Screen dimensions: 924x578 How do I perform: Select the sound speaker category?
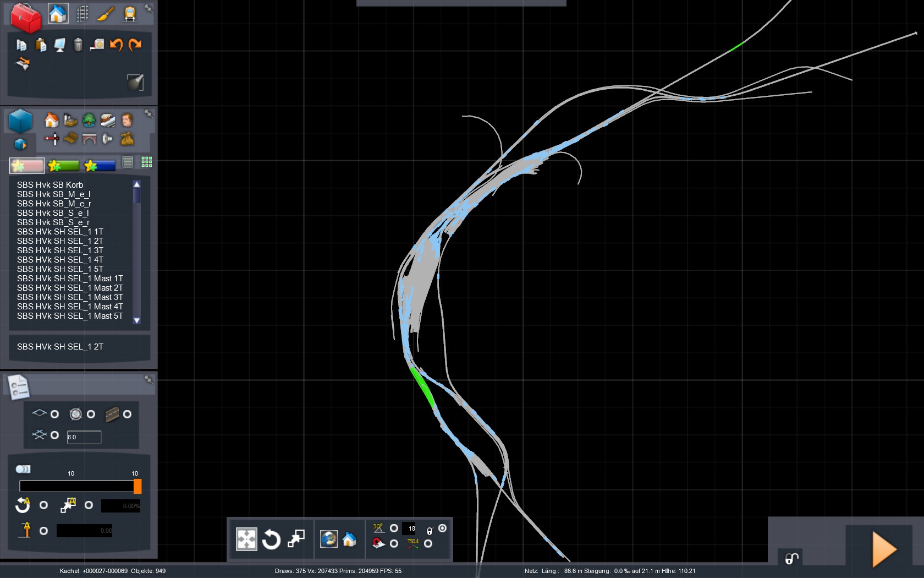click(x=108, y=139)
